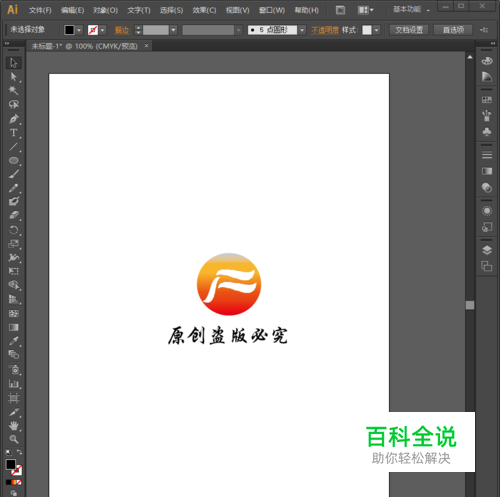The image size is (500, 497).
Task: Open the Brushes panel icon
Action: (487, 116)
